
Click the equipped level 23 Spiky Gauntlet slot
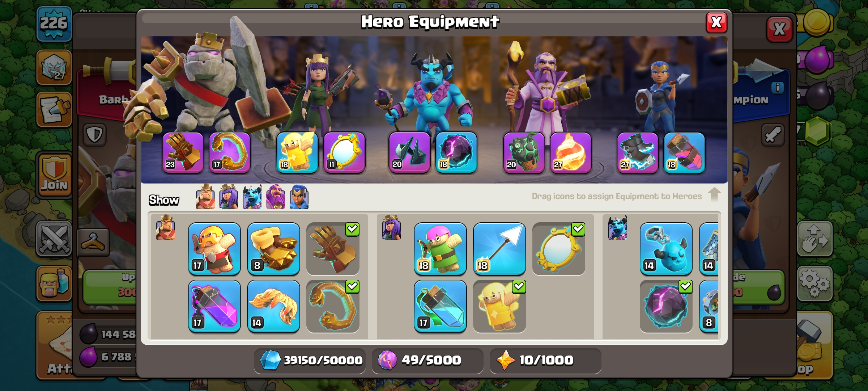coord(183,152)
